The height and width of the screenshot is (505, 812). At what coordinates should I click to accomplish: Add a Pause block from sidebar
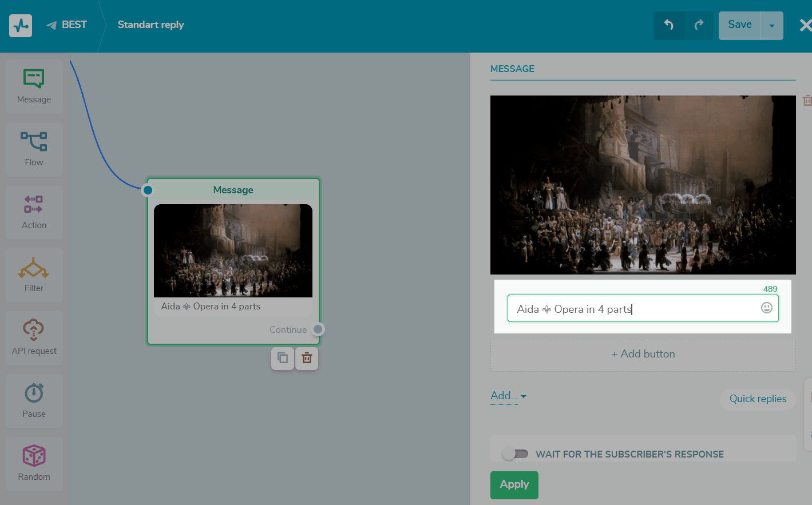click(34, 401)
